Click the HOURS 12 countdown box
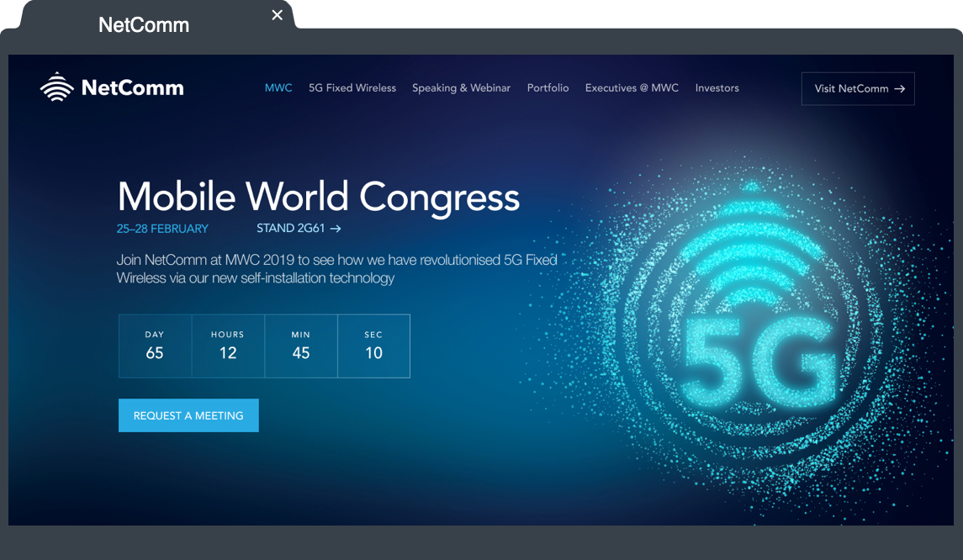Viewport: 963px width, 560px height. (x=228, y=346)
